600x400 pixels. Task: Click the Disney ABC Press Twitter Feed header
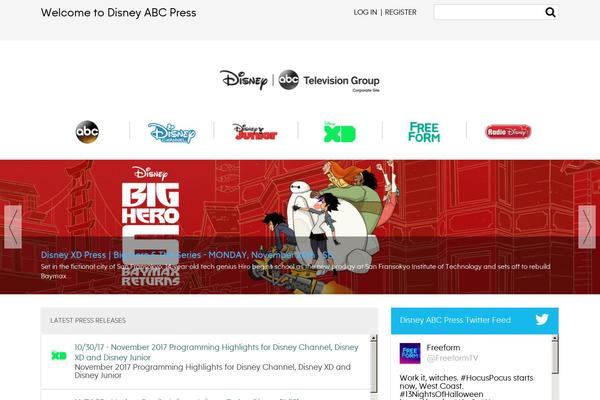point(474,321)
